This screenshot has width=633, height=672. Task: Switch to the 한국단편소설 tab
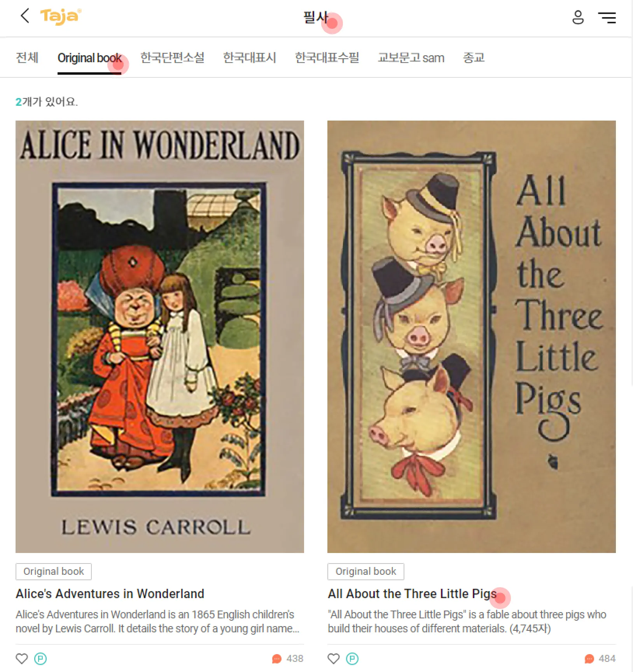point(172,58)
